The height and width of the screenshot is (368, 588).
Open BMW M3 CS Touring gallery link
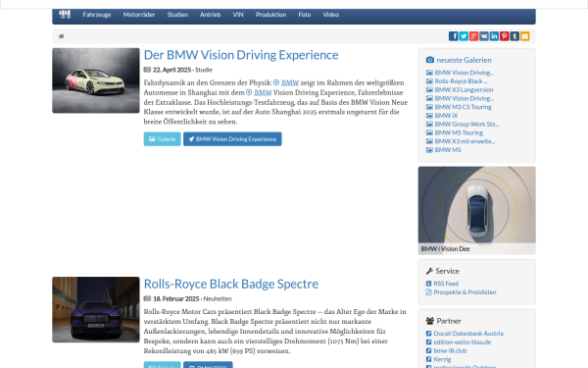click(463, 107)
